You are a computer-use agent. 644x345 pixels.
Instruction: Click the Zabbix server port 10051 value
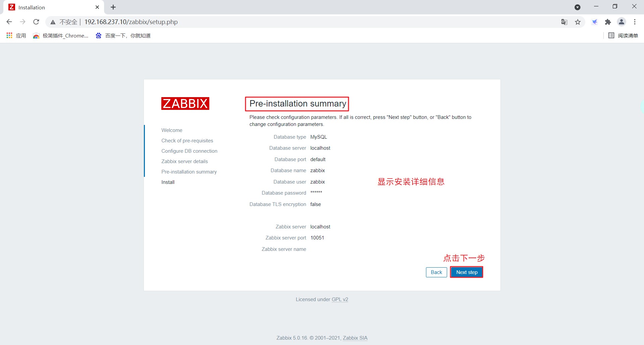click(x=317, y=238)
